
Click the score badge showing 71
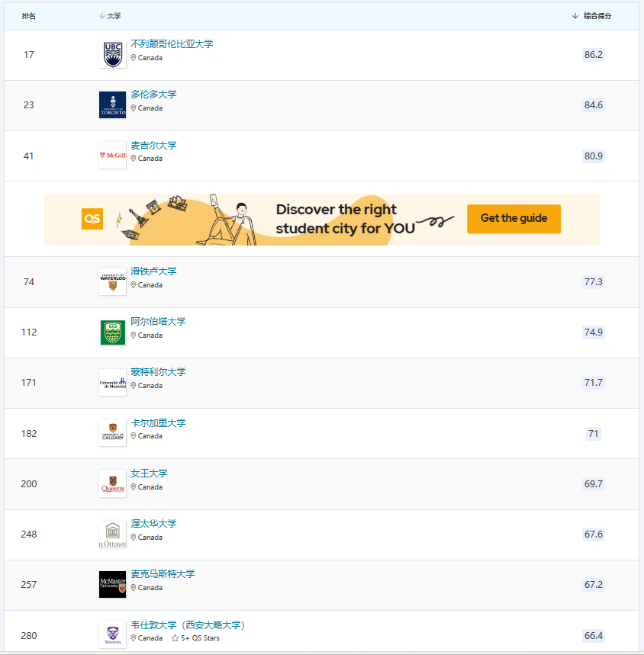[594, 434]
